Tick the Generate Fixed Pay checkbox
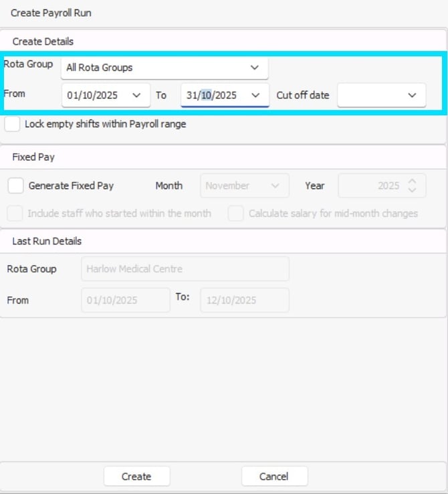448x494 pixels. click(16, 185)
